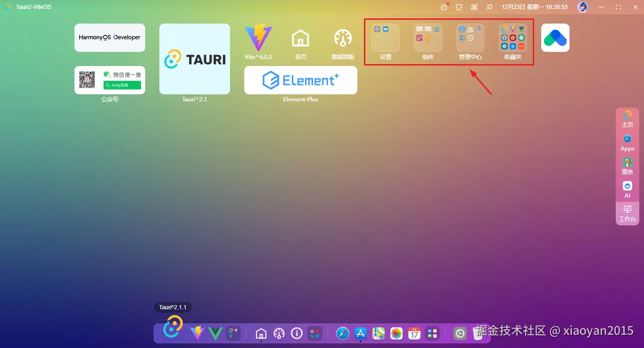
Task: Open the green Vue icon in the dock
Action: click(215, 333)
